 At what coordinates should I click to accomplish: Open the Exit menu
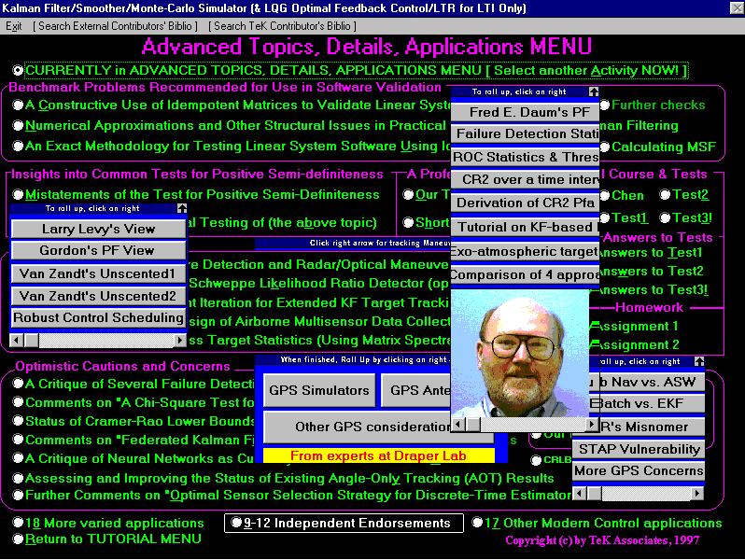pyautogui.click(x=13, y=26)
